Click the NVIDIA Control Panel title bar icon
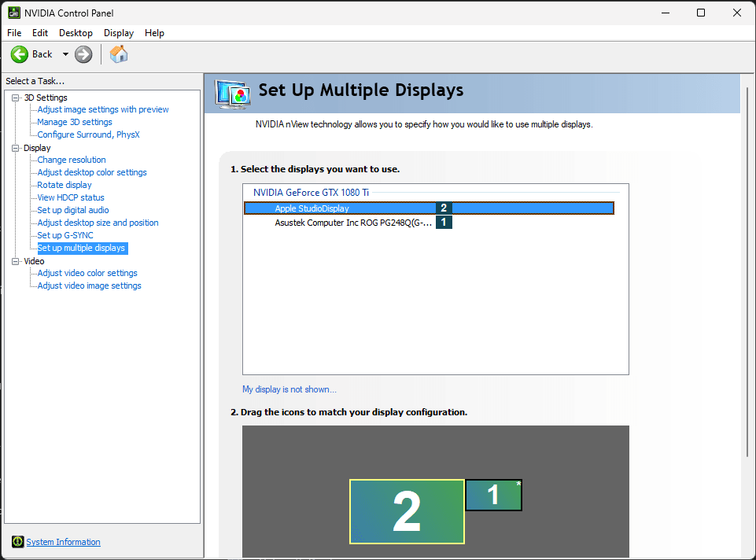This screenshot has width=756, height=560. click(13, 13)
